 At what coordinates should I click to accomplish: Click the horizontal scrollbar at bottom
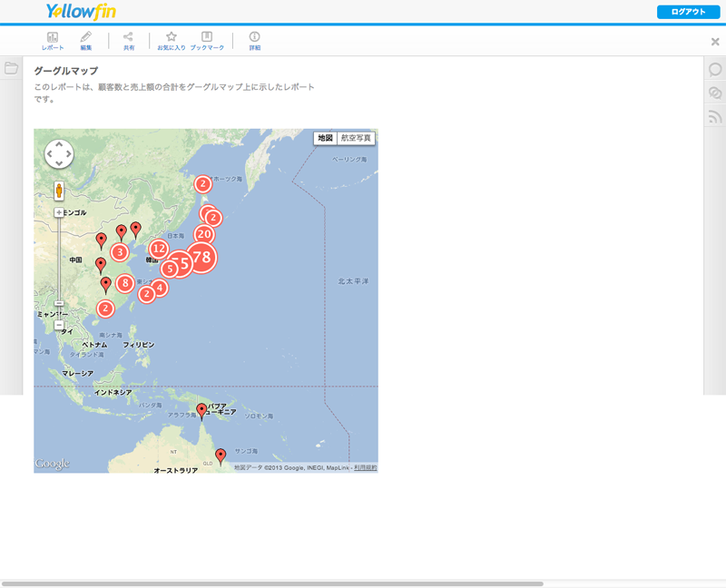pyautogui.click(x=272, y=583)
